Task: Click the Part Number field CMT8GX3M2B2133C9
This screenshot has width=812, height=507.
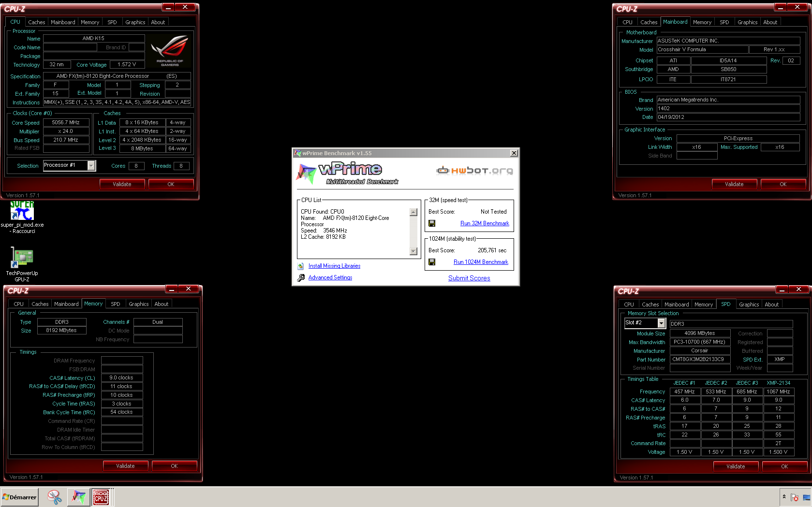Action: pyautogui.click(x=700, y=360)
